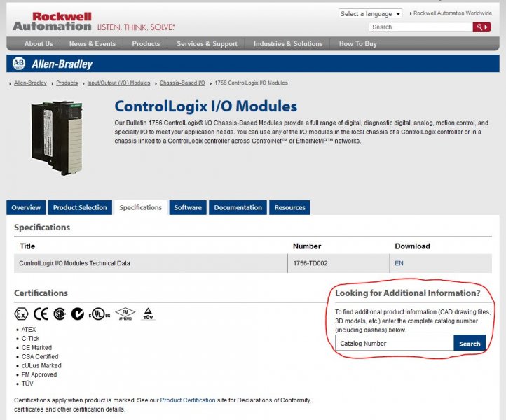Click the CE Marked list item
Image resolution: width=506 pixels, height=420 pixels.
pyautogui.click(x=36, y=347)
